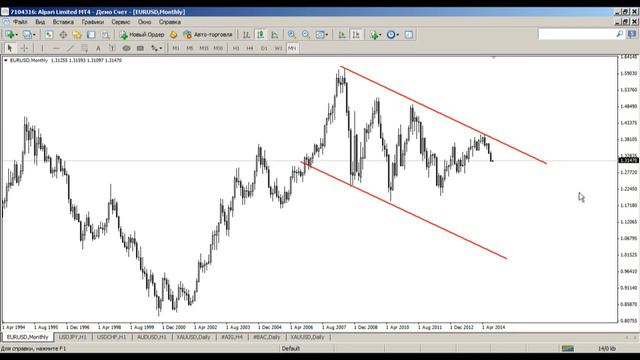Screen dimensions: 640x360
Task: Switch to the AUDUSD,H1 chart tab
Action: [151, 337]
